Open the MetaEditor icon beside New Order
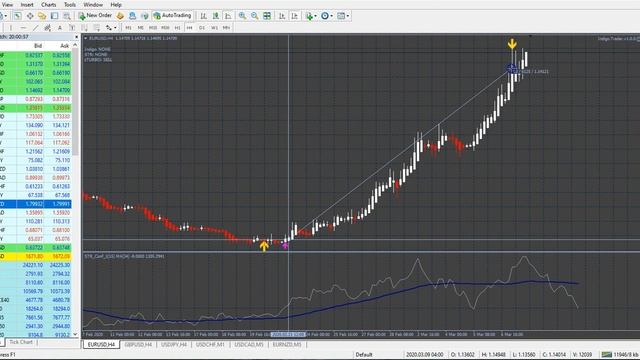 (120, 16)
